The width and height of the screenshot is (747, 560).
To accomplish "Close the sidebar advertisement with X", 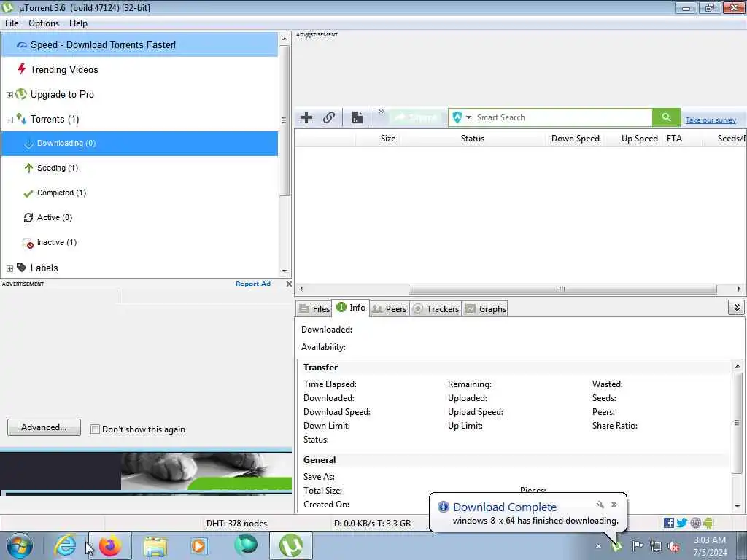I will pyautogui.click(x=289, y=284).
